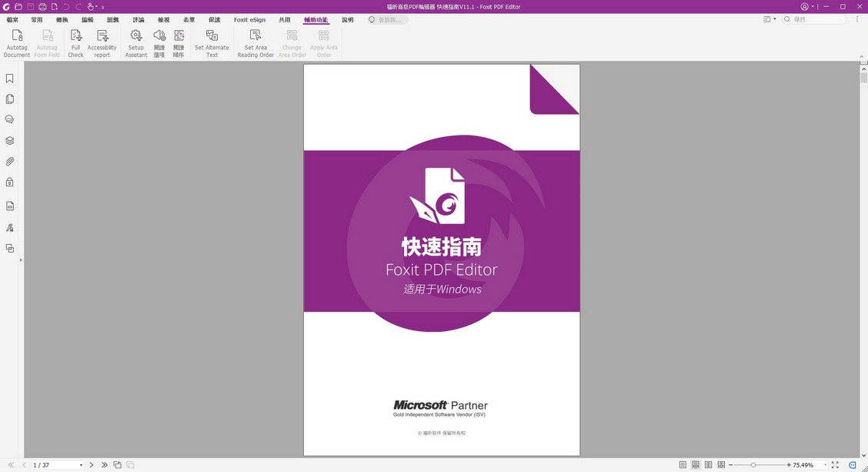This screenshot has height=472, width=868.
Task: Go to the next page
Action: 91,465
